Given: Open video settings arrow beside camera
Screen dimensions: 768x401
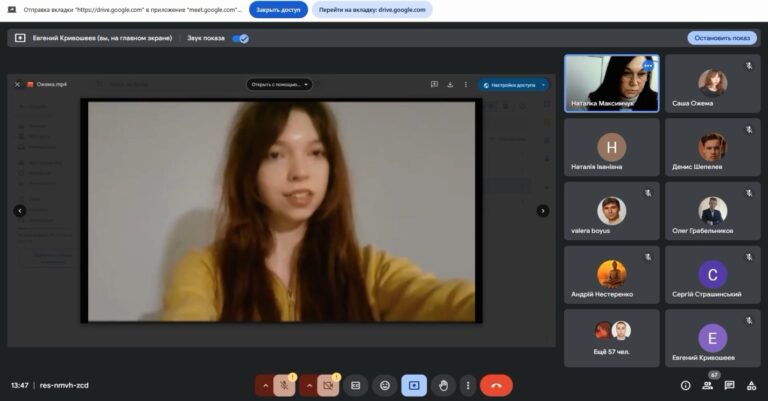Looking at the screenshot, I should pyautogui.click(x=309, y=385).
